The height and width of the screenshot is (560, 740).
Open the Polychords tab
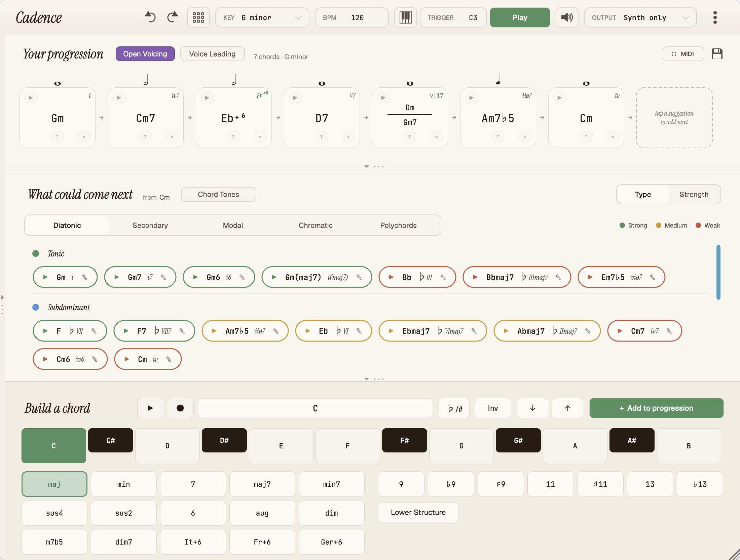coord(399,225)
